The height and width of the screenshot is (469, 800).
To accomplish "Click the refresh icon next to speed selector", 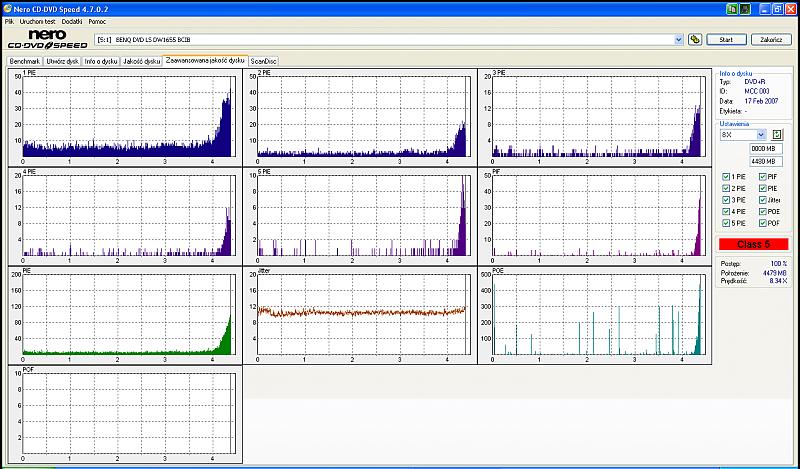I will pos(776,134).
